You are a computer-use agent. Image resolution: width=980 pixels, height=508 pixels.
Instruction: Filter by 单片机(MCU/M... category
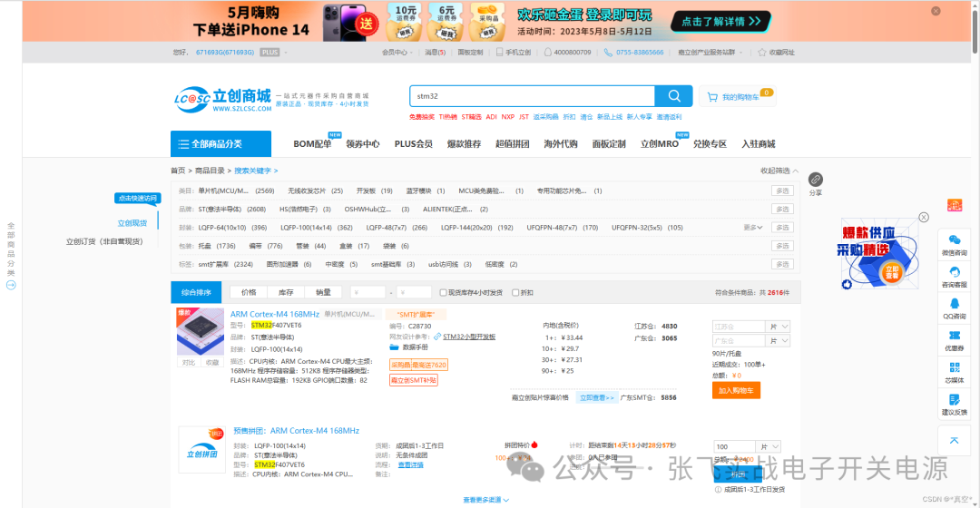pyautogui.click(x=236, y=190)
